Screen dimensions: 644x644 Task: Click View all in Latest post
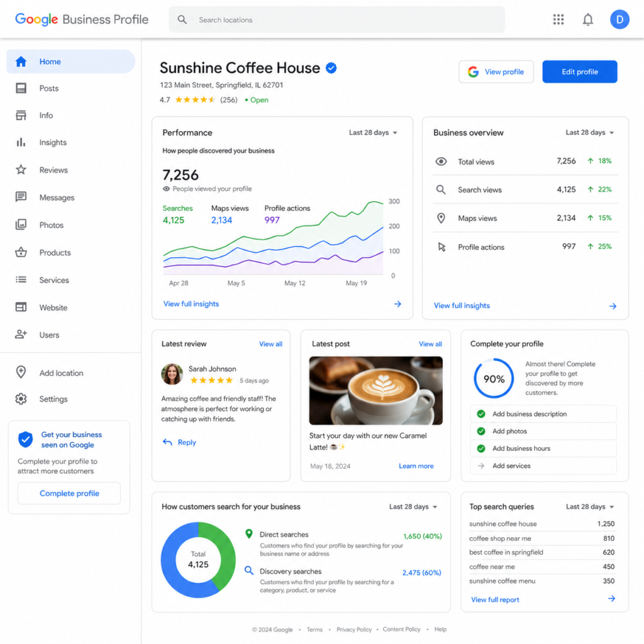(430, 344)
